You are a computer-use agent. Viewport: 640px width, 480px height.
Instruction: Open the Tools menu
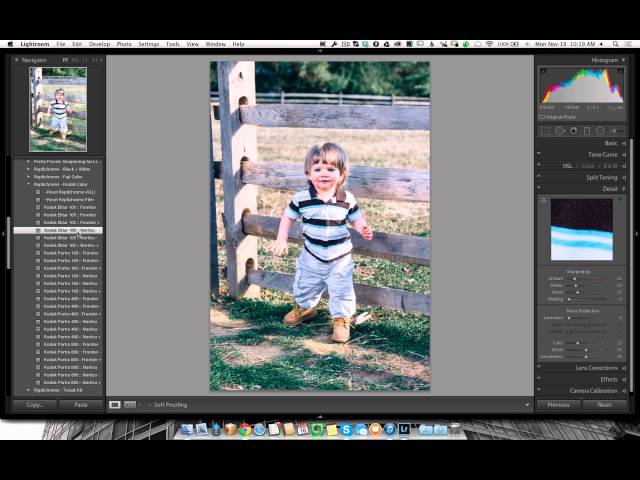pos(173,44)
